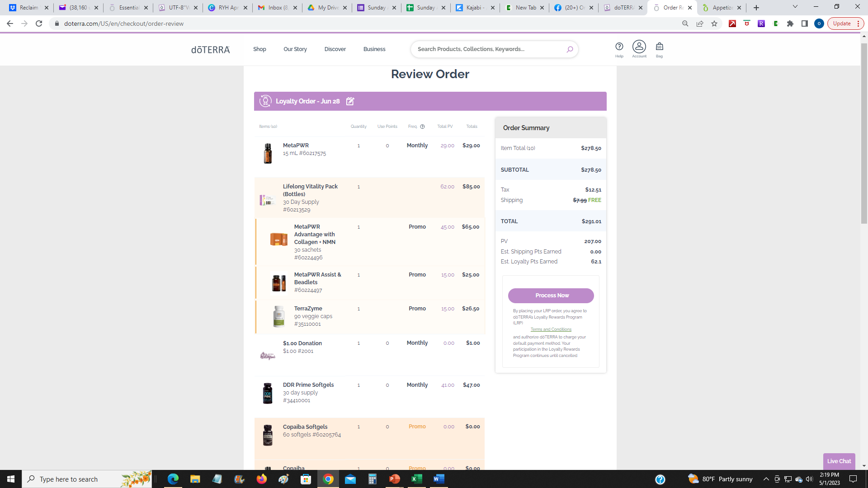Open Excel from the Windows taskbar

416,479
